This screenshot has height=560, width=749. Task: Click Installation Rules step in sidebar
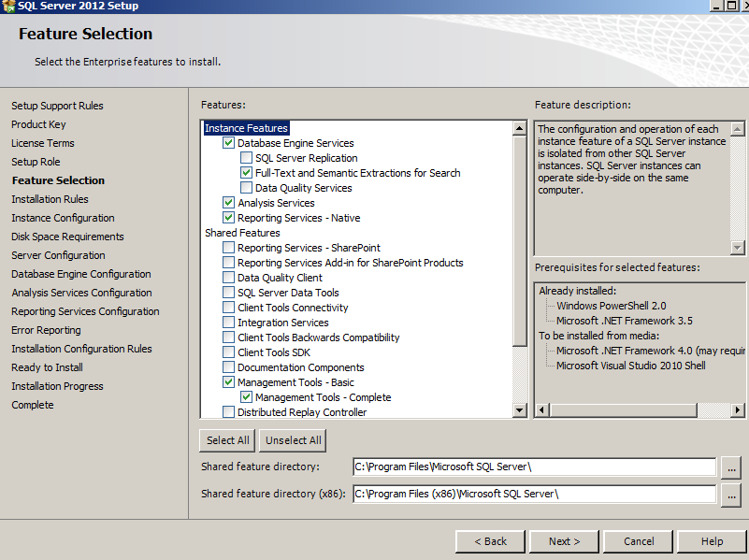pyautogui.click(x=50, y=198)
